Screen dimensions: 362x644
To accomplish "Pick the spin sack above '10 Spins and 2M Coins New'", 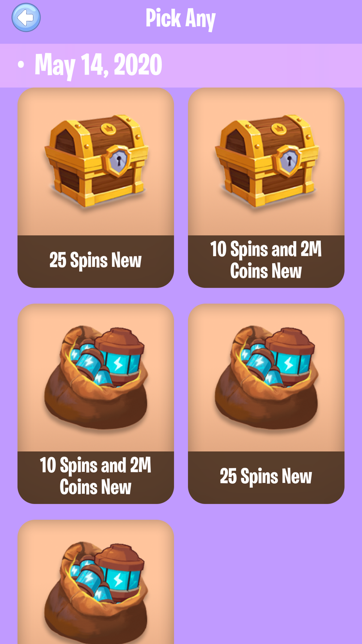I will pyautogui.click(x=96, y=377).
